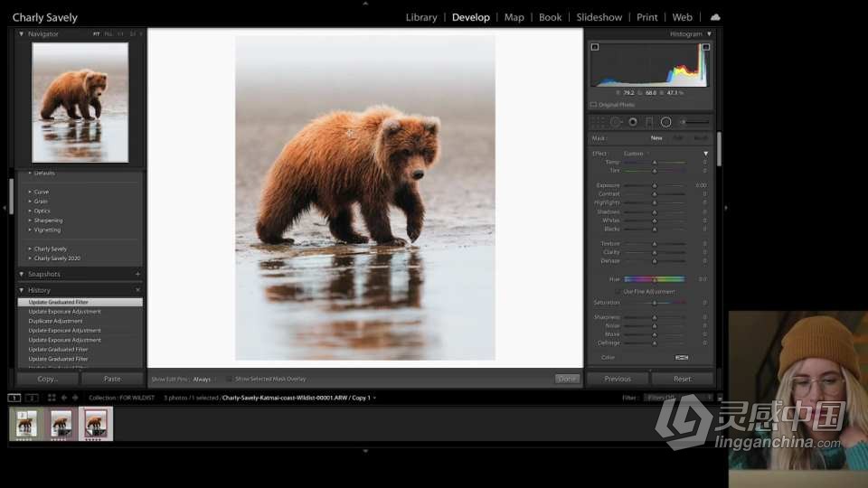Open the second window display button 2

32,398
